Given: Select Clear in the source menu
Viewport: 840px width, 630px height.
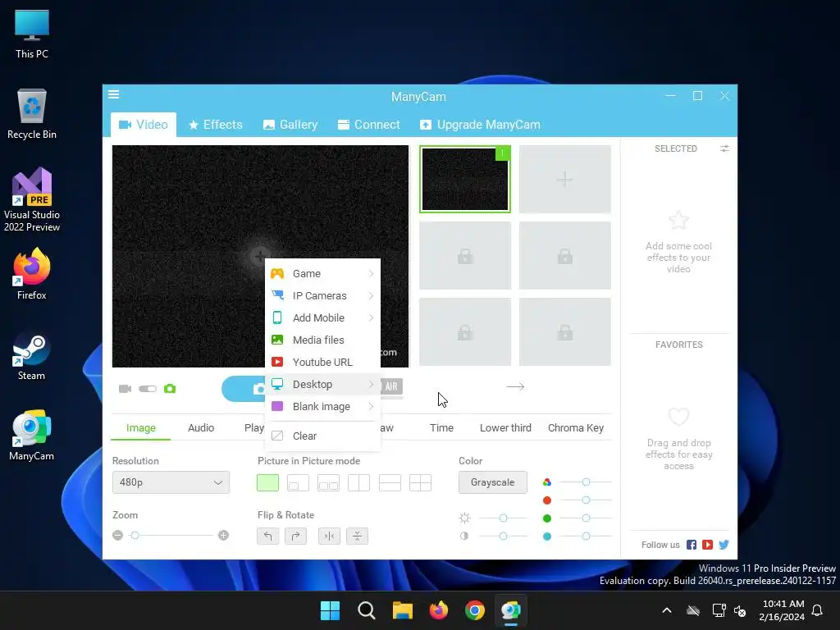Looking at the screenshot, I should pos(322,436).
